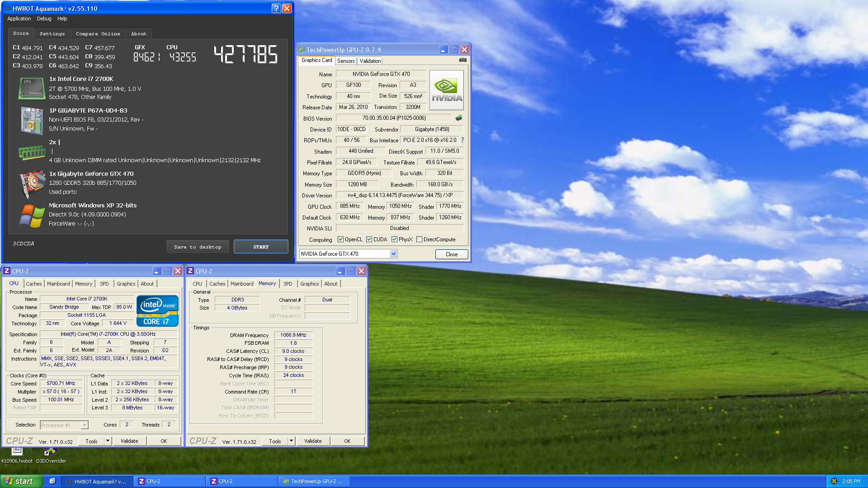Minimize the left CPU-Z window

(x=157, y=271)
